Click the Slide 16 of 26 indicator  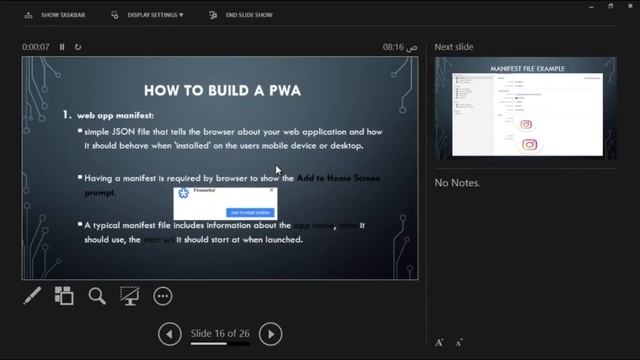point(220,333)
